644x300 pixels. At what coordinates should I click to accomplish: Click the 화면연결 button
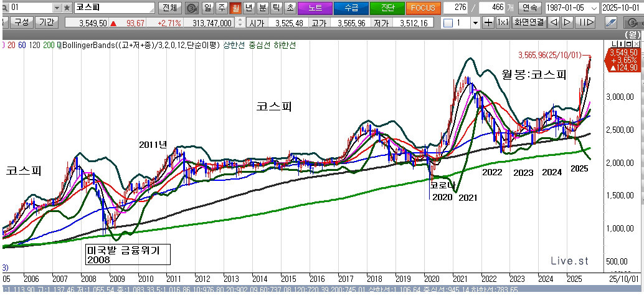[529, 22]
